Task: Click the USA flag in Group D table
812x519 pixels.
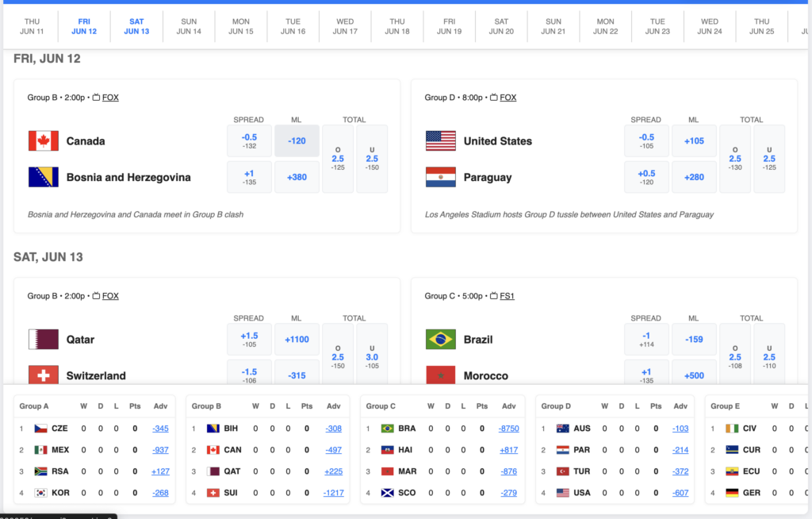Action: [563, 493]
